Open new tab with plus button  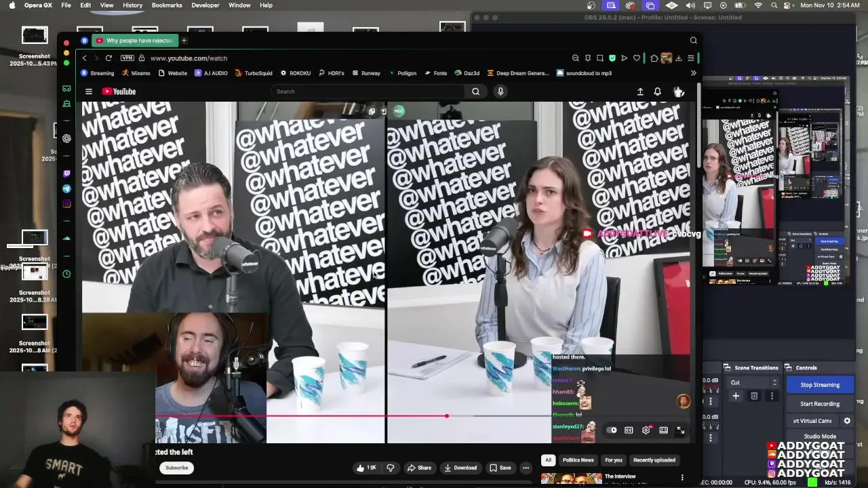click(x=184, y=41)
